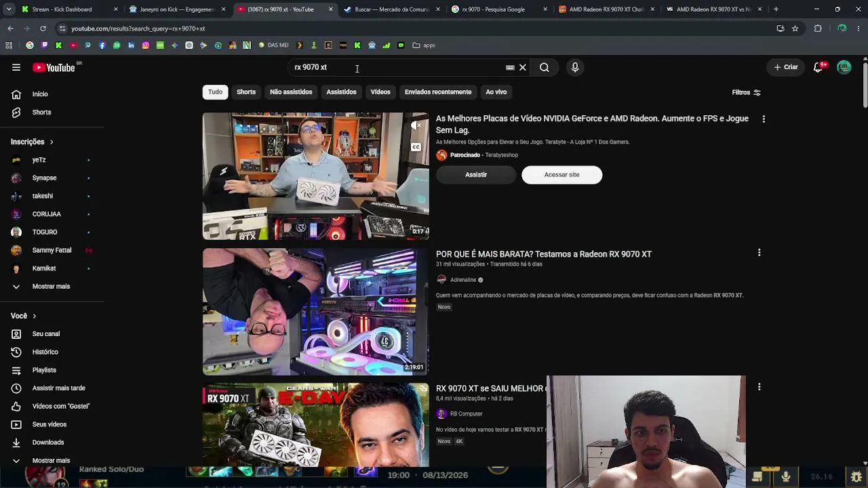Open the YouTube guide hamburger menu
This screenshot has width=868, height=488.
pyautogui.click(x=16, y=67)
